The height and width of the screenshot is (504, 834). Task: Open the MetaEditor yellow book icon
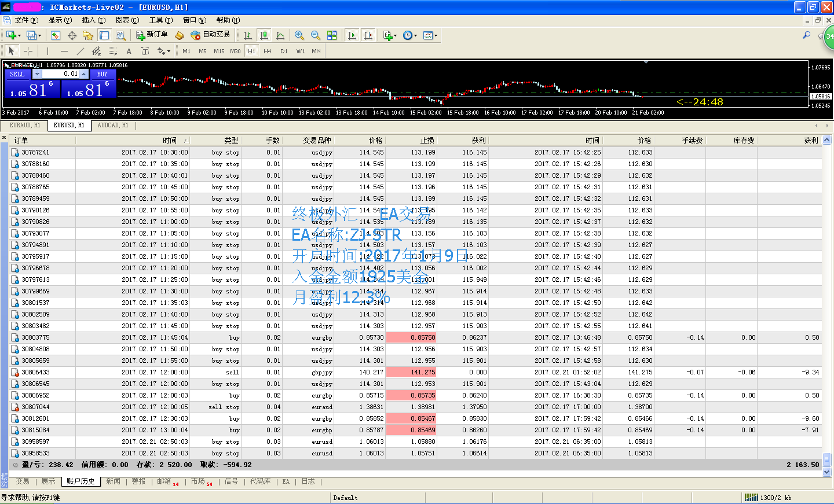180,35
